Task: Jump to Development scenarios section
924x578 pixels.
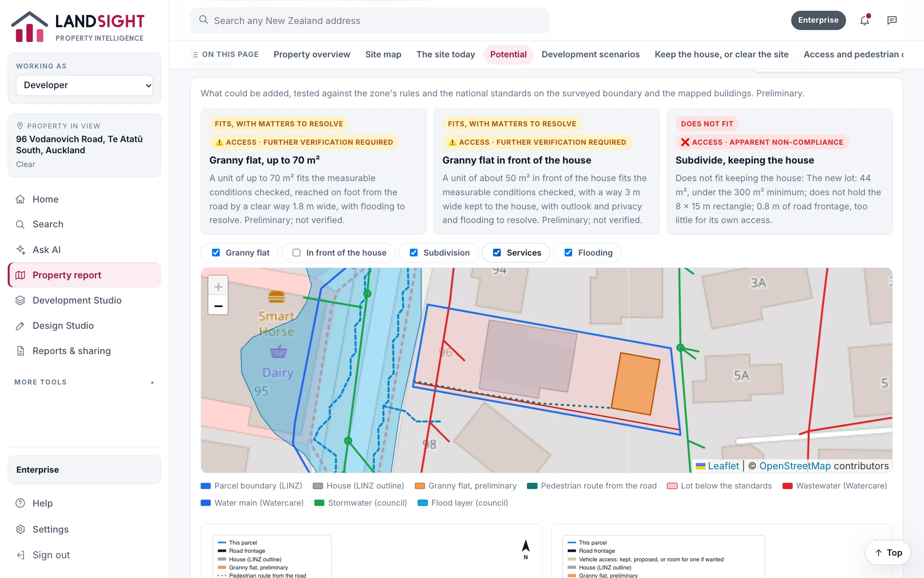Action: point(590,54)
